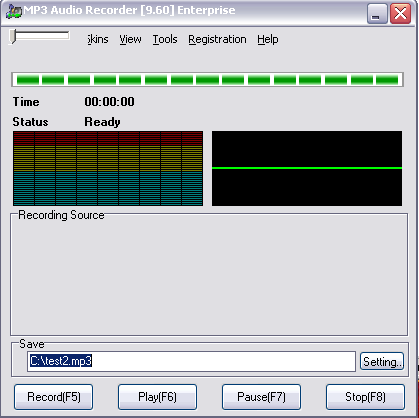Open the Skins menu
The width and height of the screenshot is (419, 418).
click(98, 39)
